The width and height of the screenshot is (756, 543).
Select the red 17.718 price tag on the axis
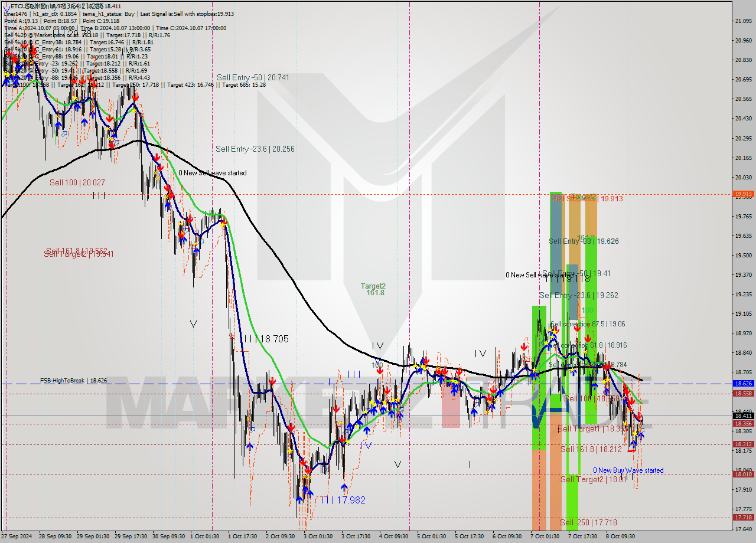click(x=743, y=517)
